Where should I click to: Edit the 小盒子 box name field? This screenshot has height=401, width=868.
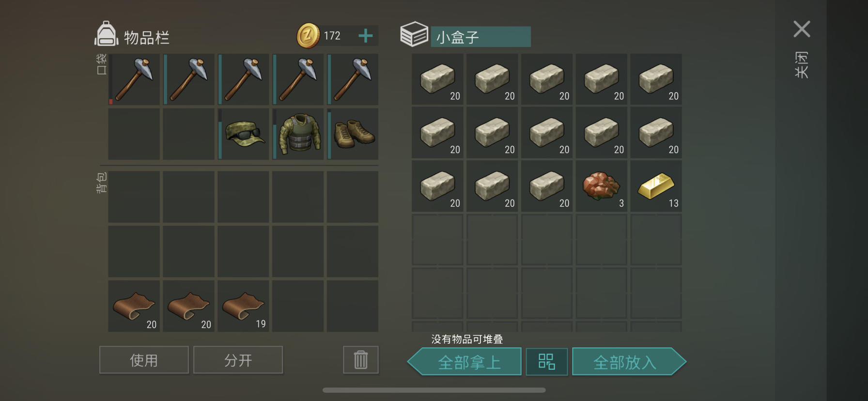pyautogui.click(x=480, y=37)
